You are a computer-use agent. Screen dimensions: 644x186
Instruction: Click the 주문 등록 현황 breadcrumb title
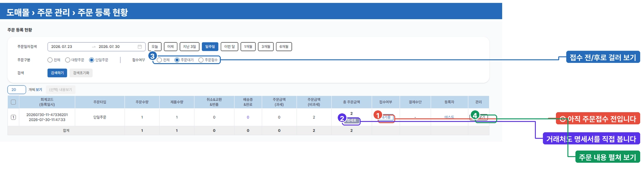tap(103, 13)
